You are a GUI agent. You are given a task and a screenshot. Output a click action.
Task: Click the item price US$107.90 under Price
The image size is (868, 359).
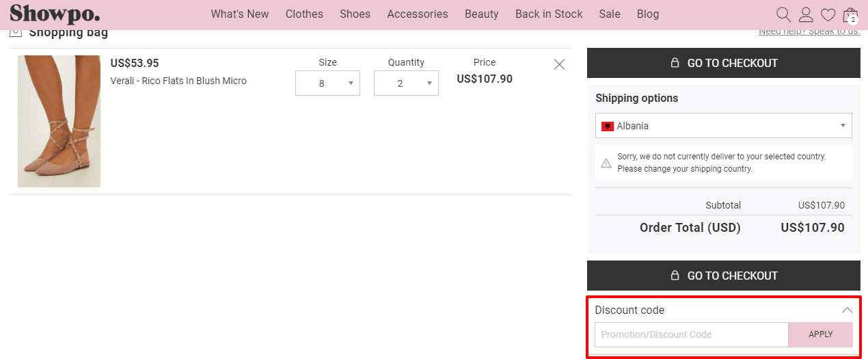(x=485, y=79)
